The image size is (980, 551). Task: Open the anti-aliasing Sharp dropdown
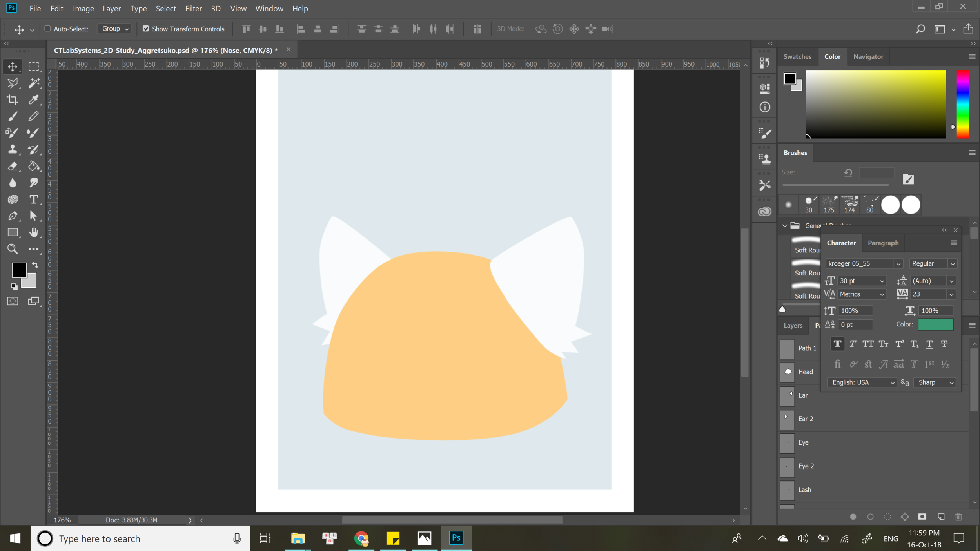point(935,382)
